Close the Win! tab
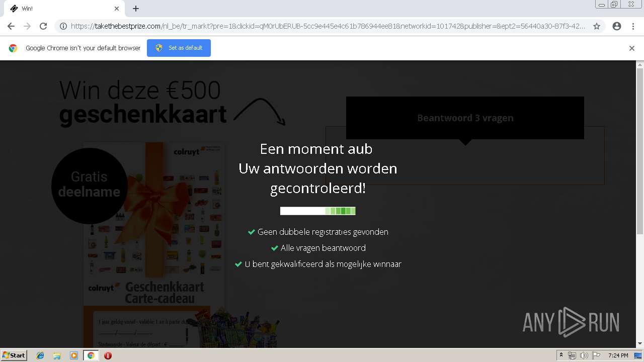The width and height of the screenshot is (644, 362). [x=117, y=9]
